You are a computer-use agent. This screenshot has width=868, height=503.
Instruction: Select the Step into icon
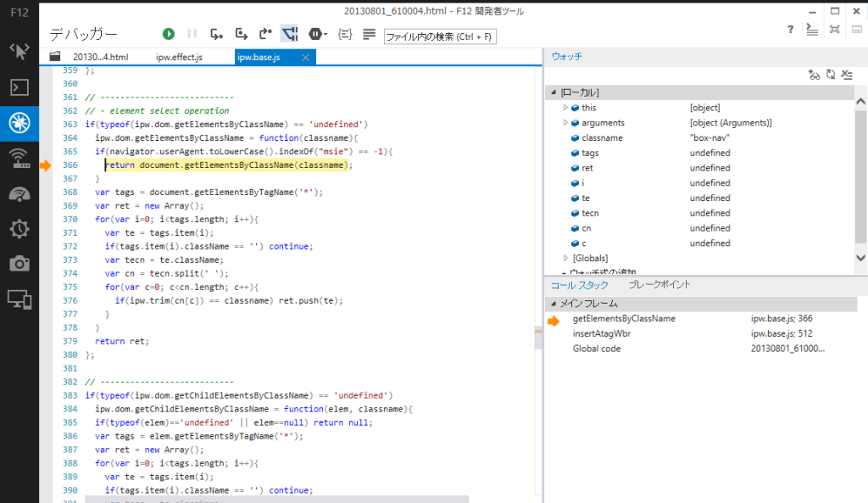pos(216,34)
